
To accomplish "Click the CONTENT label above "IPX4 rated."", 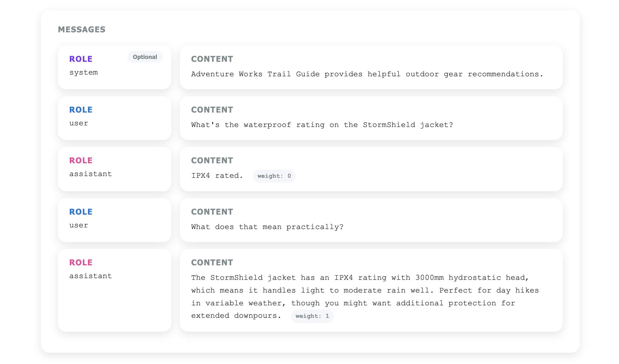I will tap(212, 160).
